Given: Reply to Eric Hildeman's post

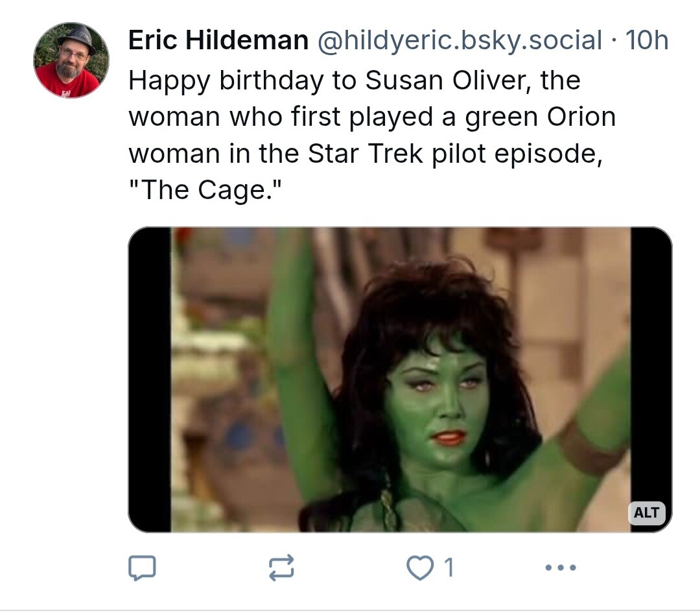Looking at the screenshot, I should [142, 567].
